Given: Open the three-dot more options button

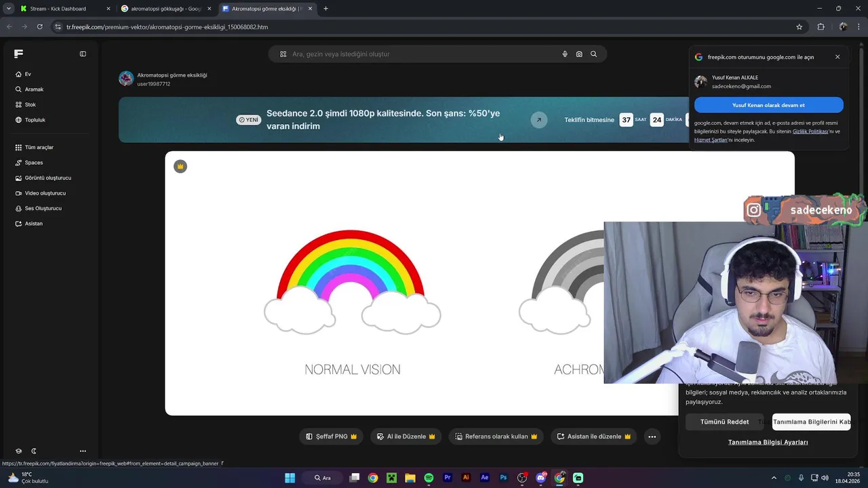Looking at the screenshot, I should [x=652, y=436].
